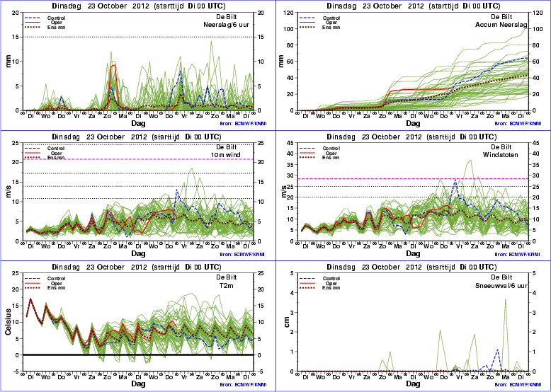The image size is (551, 392).
Task: Select 'Oper' legend entry in Accum Neerslag chart
Action: pos(319,23)
